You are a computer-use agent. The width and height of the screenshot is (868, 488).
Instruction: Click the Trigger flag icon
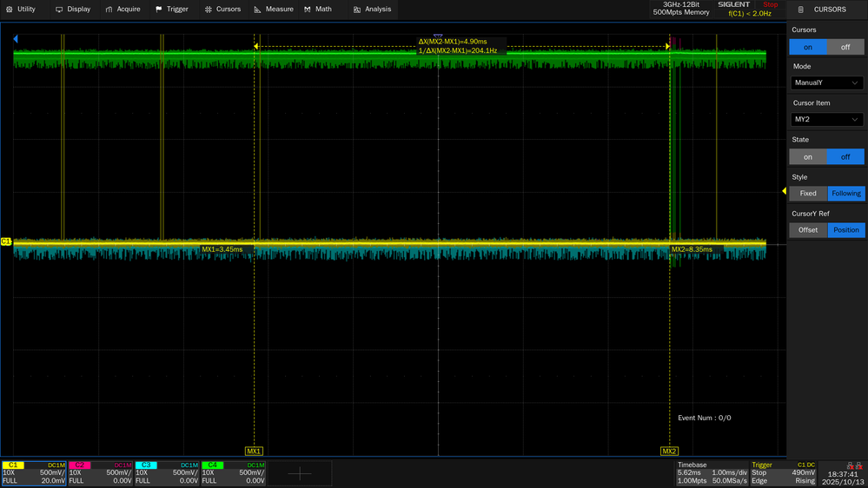(x=159, y=10)
